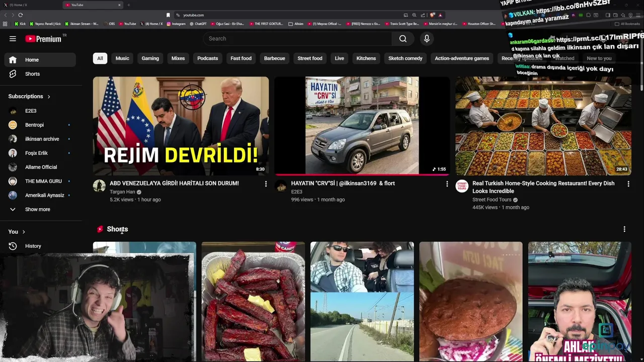This screenshot has height=362, width=644.
Task: Select the Podcasts filter chip
Action: [x=208, y=58]
